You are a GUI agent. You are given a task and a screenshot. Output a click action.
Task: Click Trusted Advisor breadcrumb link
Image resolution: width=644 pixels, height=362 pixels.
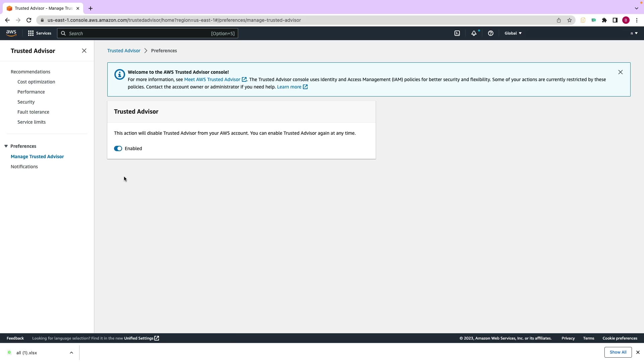pos(124,51)
